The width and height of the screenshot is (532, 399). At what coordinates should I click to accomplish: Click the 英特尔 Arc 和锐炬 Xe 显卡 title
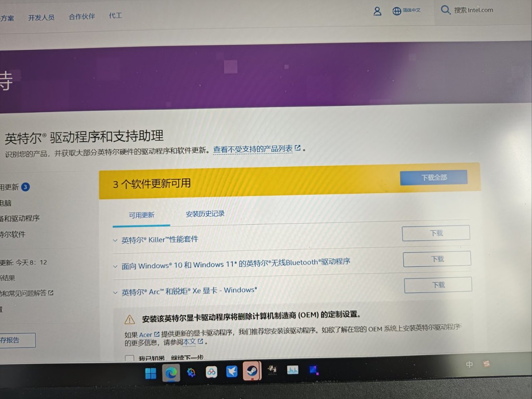[189, 291]
